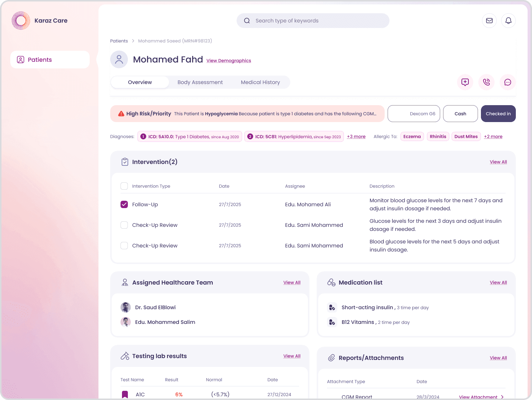This screenshot has width=532, height=400.
Task: Expand +2 more allergies
Action: pos(493,136)
